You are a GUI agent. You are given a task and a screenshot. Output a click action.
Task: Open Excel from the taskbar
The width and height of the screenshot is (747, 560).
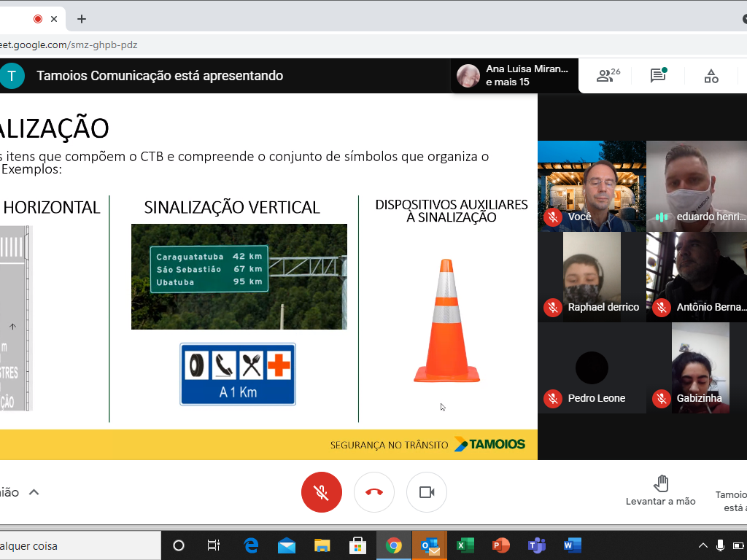coord(465,545)
